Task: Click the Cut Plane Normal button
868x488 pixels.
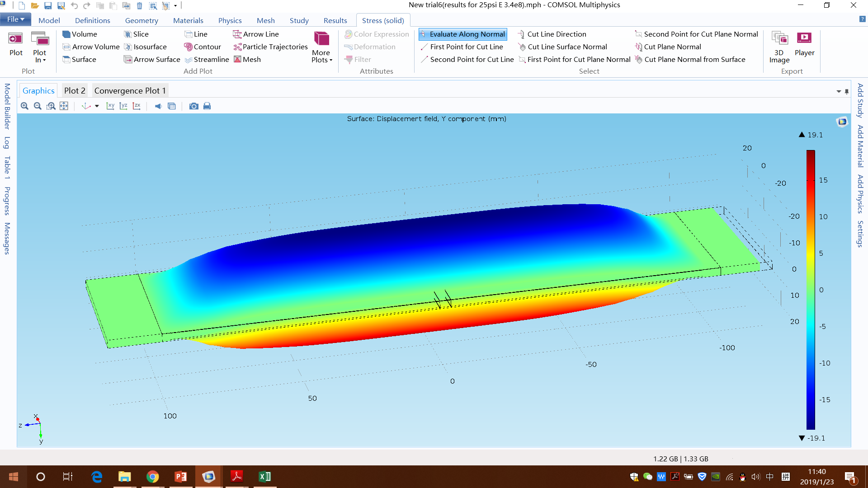Action: (x=668, y=47)
